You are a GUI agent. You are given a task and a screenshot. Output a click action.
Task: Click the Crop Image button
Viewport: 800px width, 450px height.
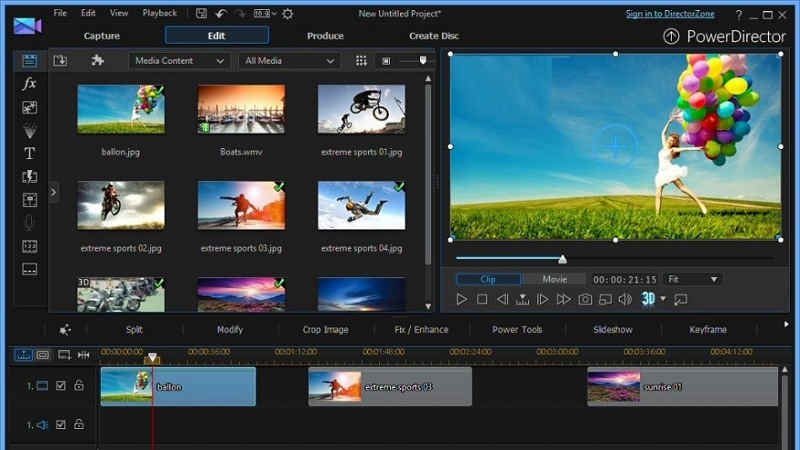click(x=326, y=330)
